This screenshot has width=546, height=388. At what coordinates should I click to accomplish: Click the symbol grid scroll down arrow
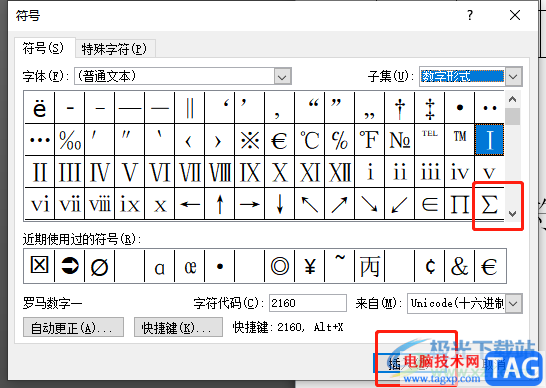[x=513, y=213]
